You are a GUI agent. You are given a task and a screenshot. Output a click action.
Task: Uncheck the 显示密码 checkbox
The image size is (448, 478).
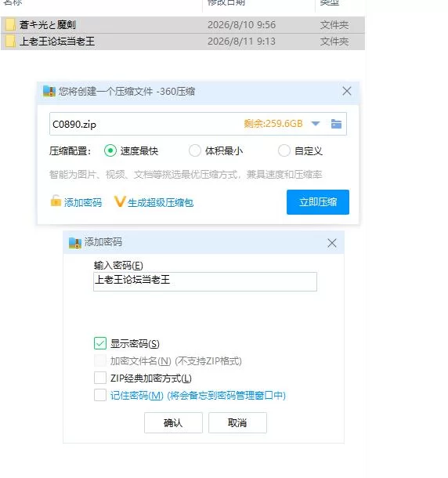(100, 343)
